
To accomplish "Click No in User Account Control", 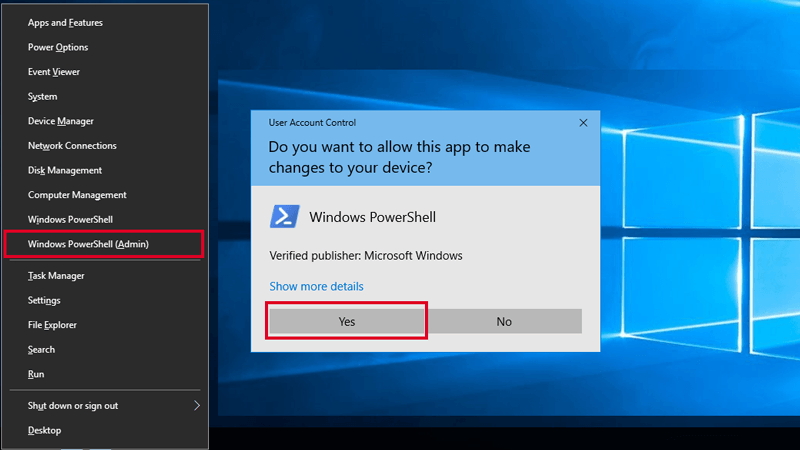I will pos(504,321).
